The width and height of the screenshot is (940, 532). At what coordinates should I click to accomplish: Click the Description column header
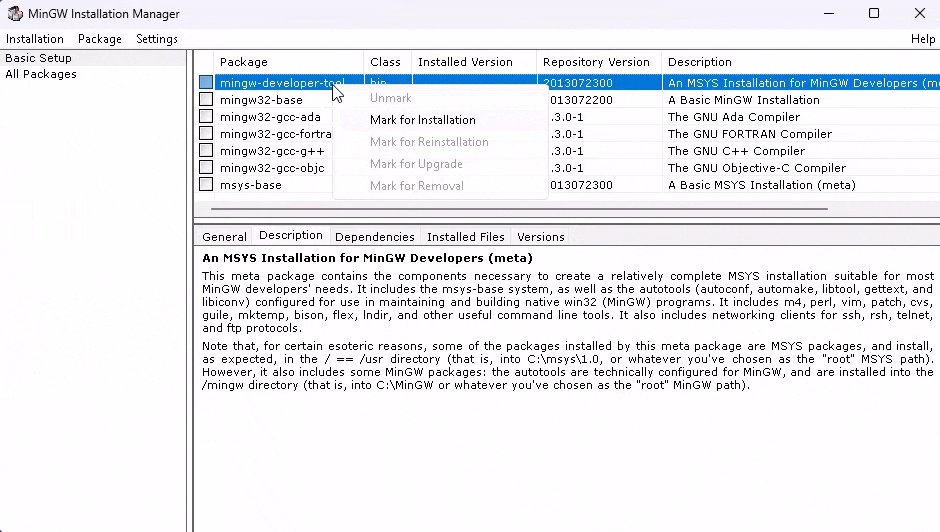click(801, 62)
